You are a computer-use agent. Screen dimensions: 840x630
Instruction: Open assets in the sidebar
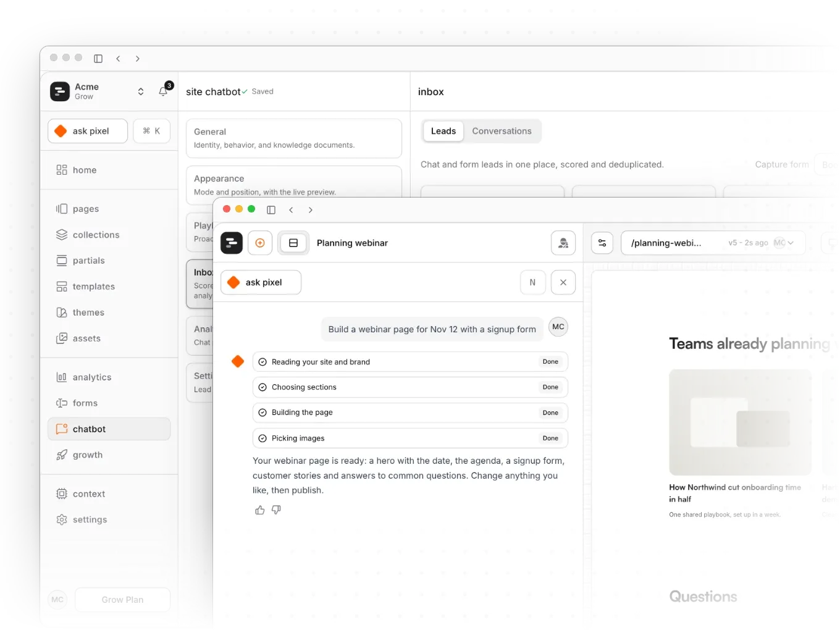tap(109, 338)
